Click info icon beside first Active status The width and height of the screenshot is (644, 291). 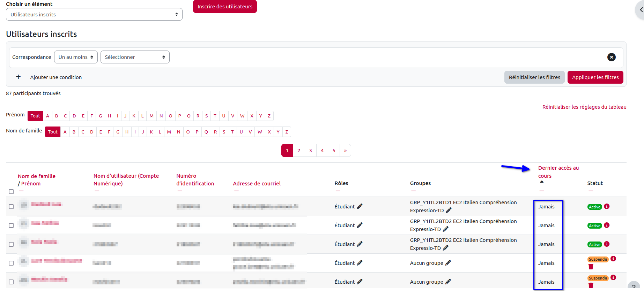(607, 206)
